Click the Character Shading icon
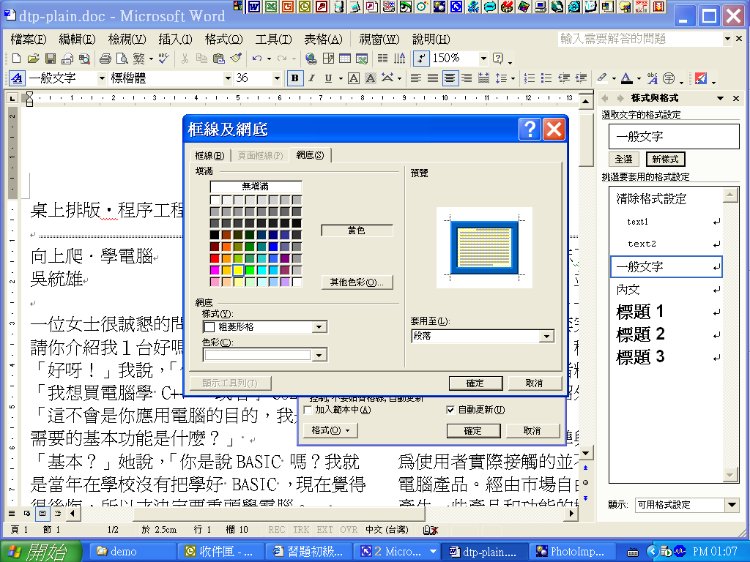Image resolution: width=750 pixels, height=562 pixels. tap(370, 78)
